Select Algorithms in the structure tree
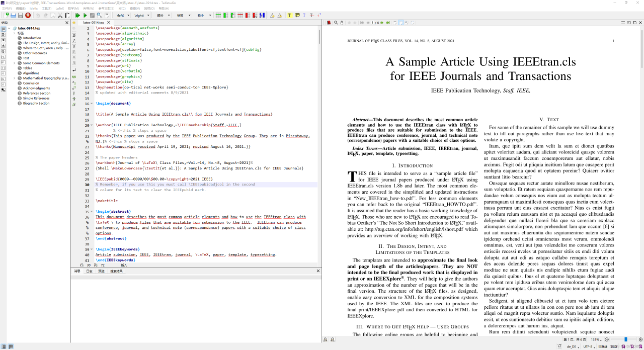644x350 pixels. [x=31, y=73]
